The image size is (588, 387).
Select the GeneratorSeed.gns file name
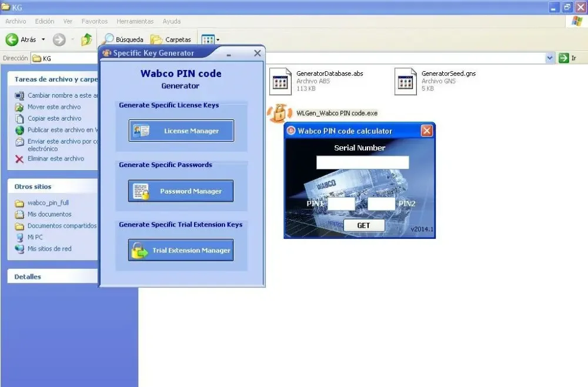[449, 74]
